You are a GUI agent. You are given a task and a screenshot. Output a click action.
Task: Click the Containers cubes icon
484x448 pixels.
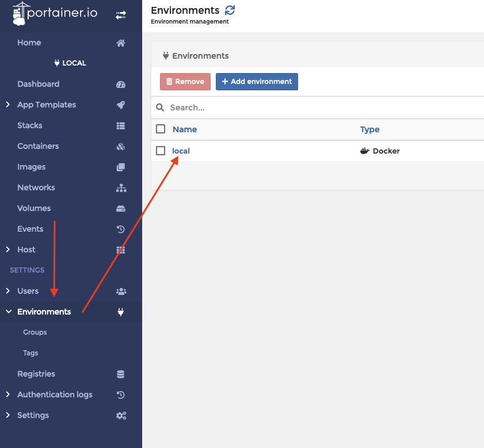[121, 147]
